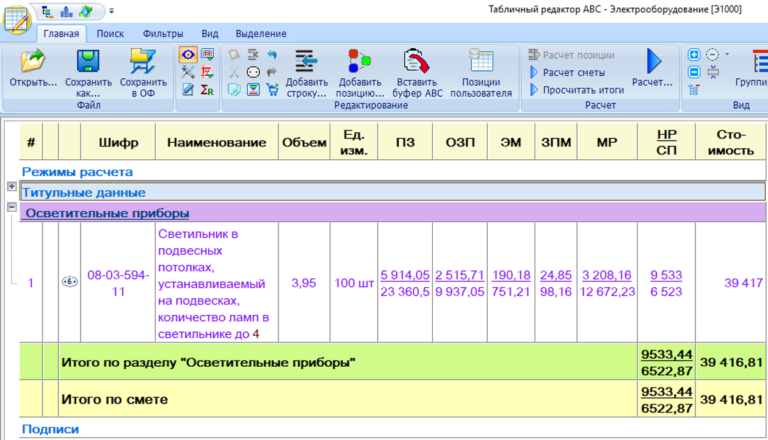This screenshot has width=768, height=440.
Task: Open the ribbon Вид tab
Action: [x=210, y=34]
